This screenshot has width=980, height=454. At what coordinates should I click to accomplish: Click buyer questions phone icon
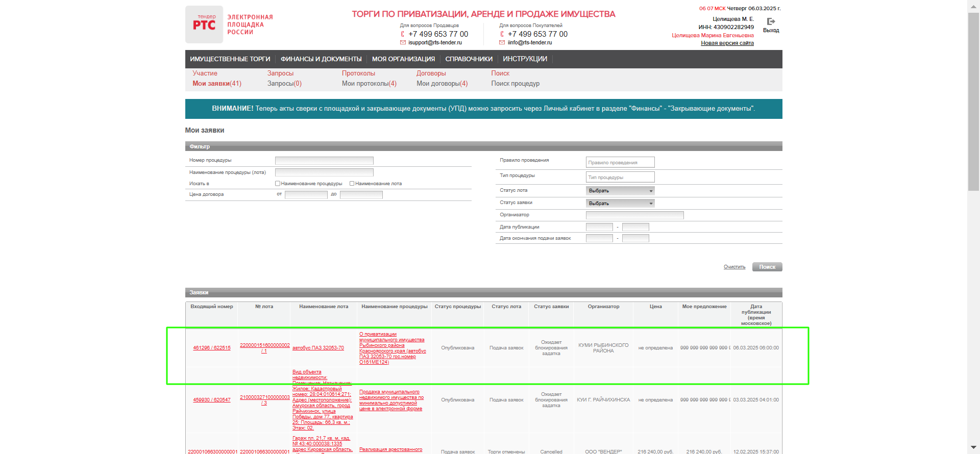tap(502, 34)
